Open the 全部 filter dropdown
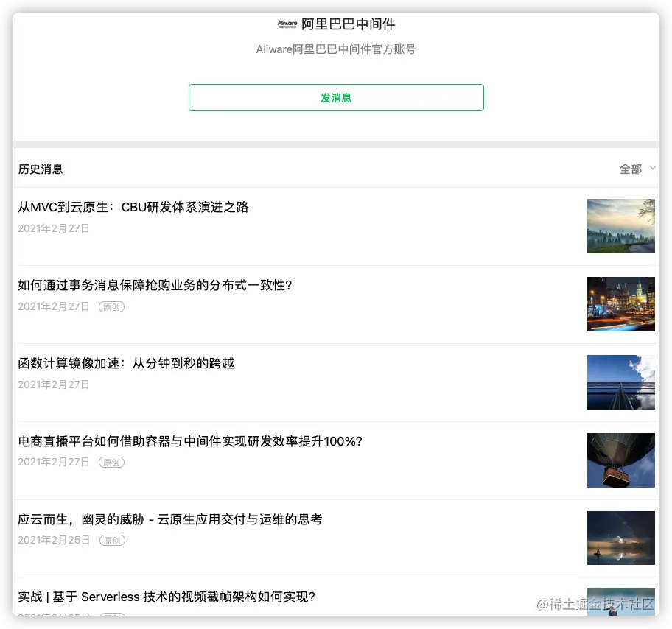Screen dimensions: 672x629 coord(637,169)
